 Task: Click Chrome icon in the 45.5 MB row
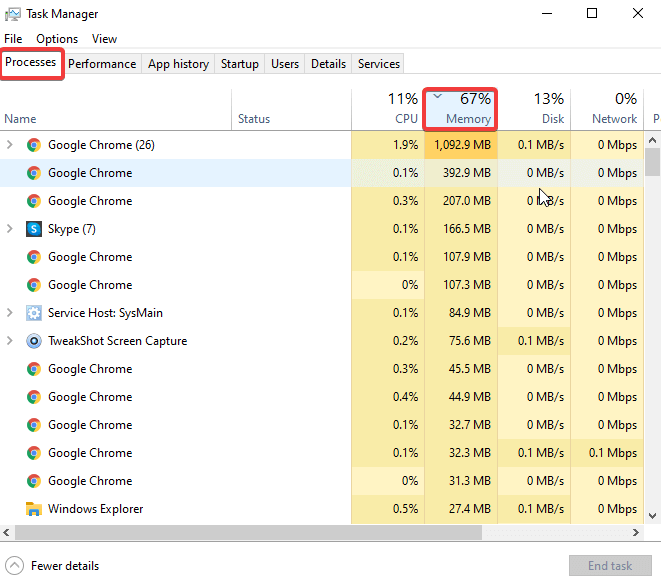click(x=34, y=369)
